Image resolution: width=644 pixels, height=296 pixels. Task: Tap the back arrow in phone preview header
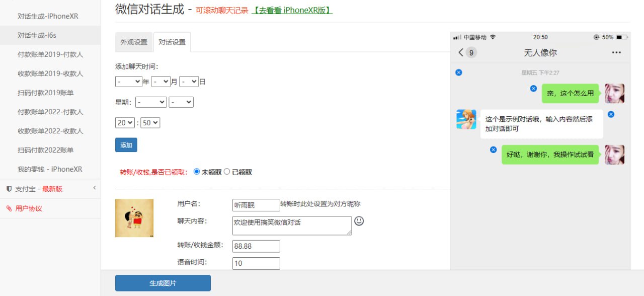coord(461,52)
